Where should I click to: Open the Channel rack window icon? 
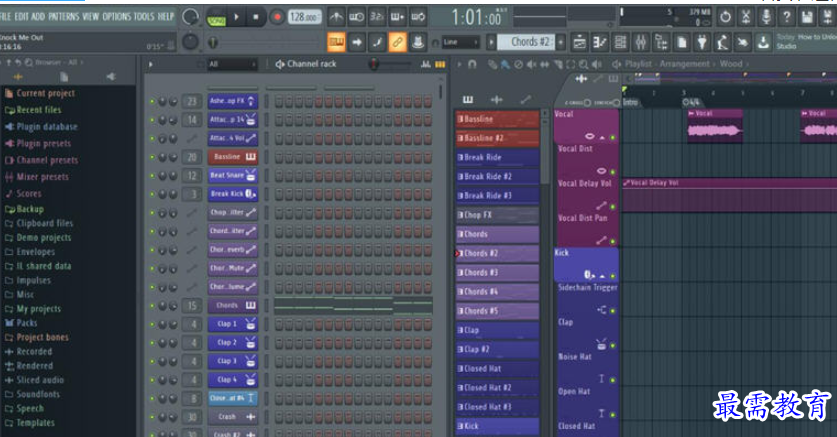(620, 42)
